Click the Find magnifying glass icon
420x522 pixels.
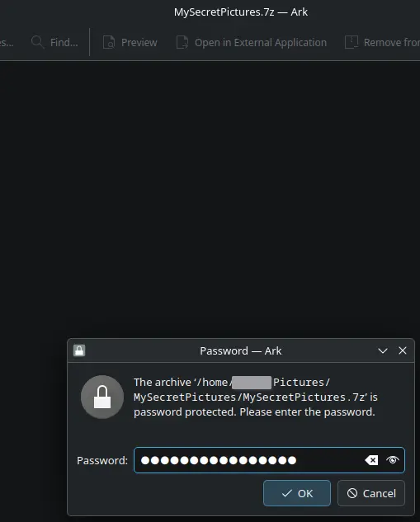coord(37,42)
